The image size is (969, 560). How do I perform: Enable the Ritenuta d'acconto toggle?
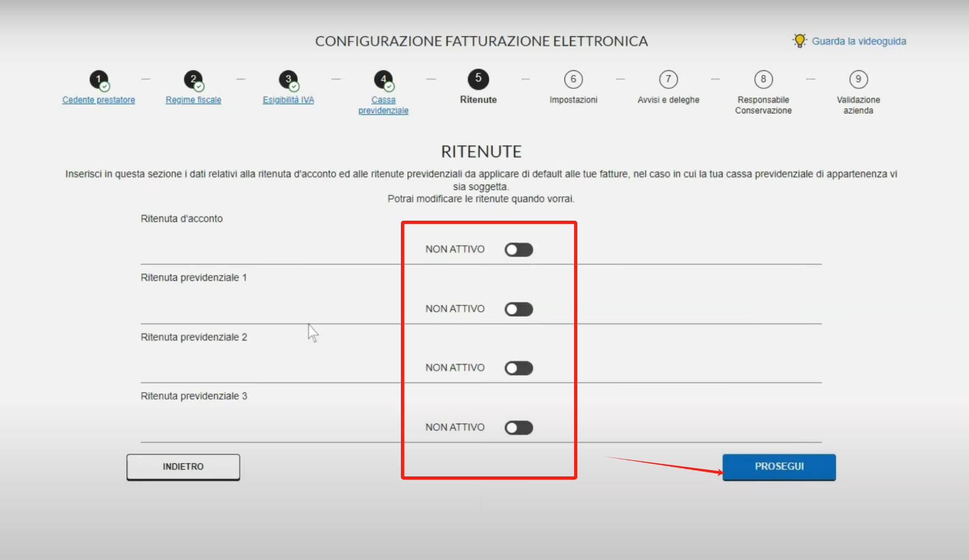click(x=519, y=250)
